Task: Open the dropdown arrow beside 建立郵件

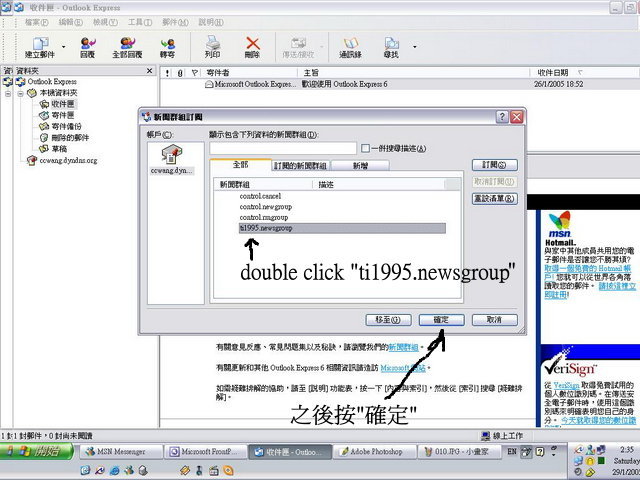Action: pos(64,46)
